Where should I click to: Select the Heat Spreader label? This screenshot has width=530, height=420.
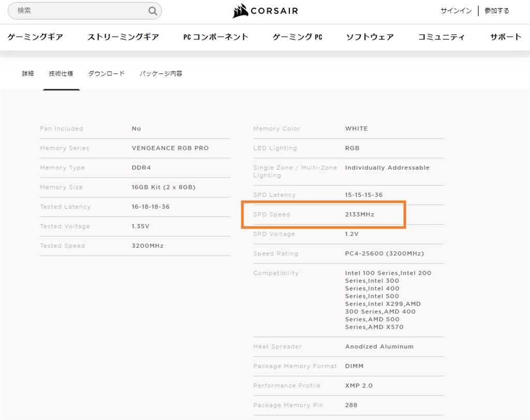click(x=277, y=347)
